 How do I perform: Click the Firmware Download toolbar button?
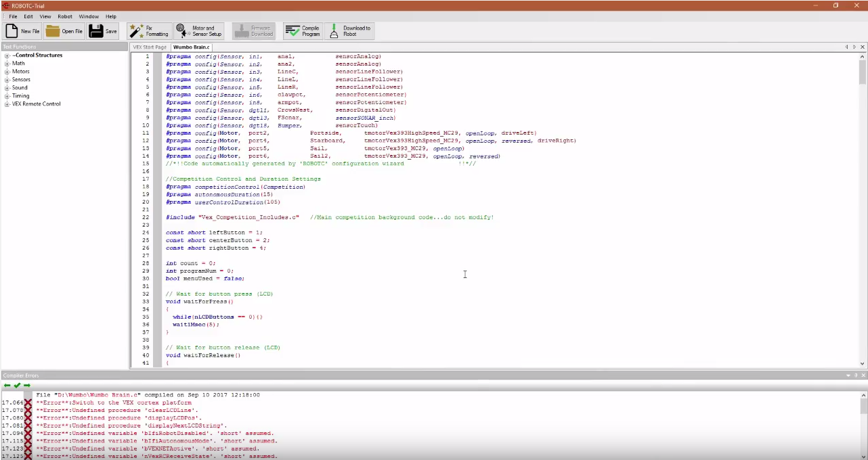pyautogui.click(x=254, y=31)
